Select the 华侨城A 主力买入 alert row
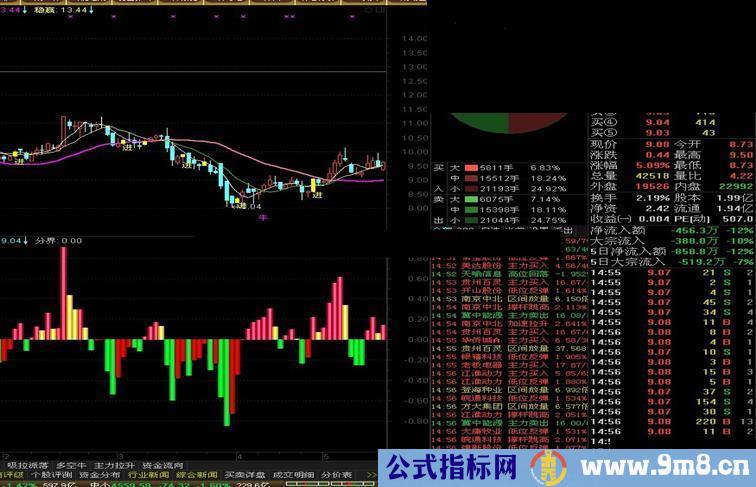The image size is (756, 487). (509, 340)
